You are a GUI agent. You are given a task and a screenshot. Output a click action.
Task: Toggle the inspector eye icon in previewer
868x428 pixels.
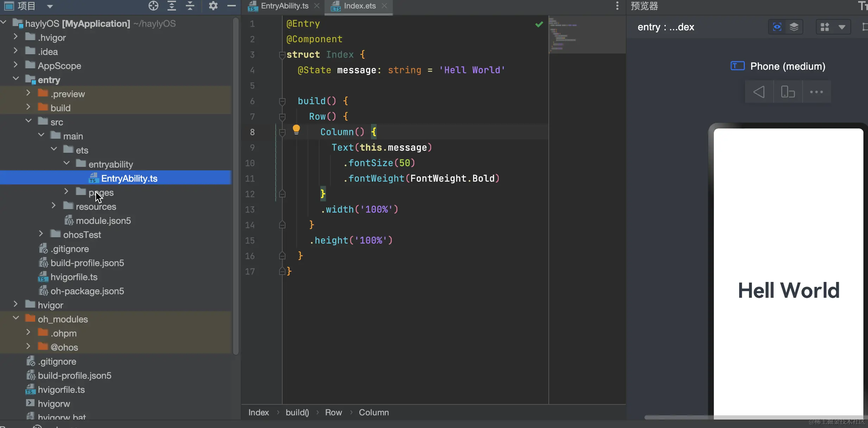coord(777,27)
